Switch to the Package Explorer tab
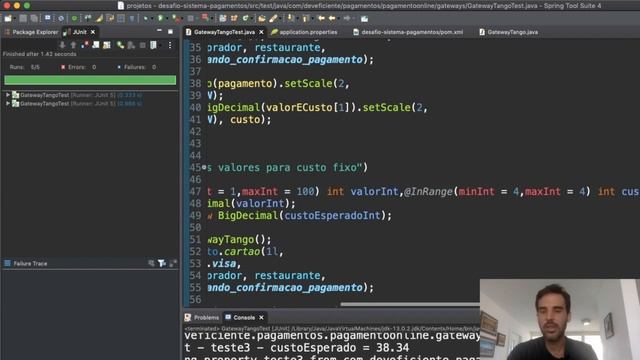The height and width of the screenshot is (360, 640). (31, 32)
